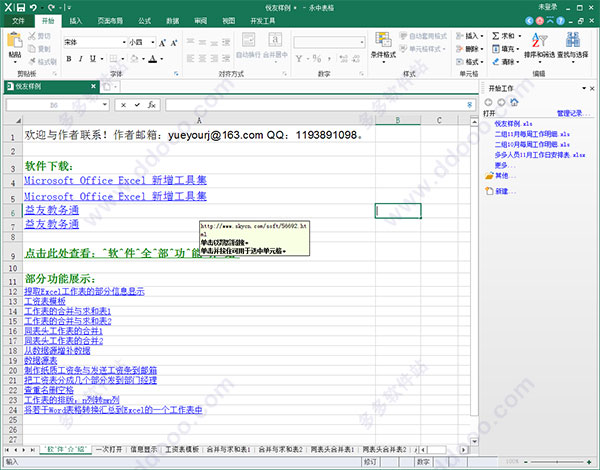Click the fx insert function icon

152,105
